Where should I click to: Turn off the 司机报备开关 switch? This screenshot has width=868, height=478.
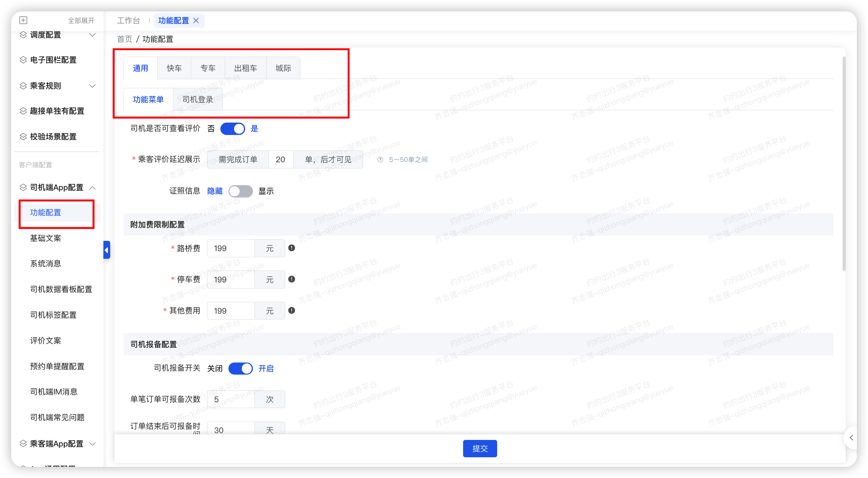pyautogui.click(x=241, y=368)
